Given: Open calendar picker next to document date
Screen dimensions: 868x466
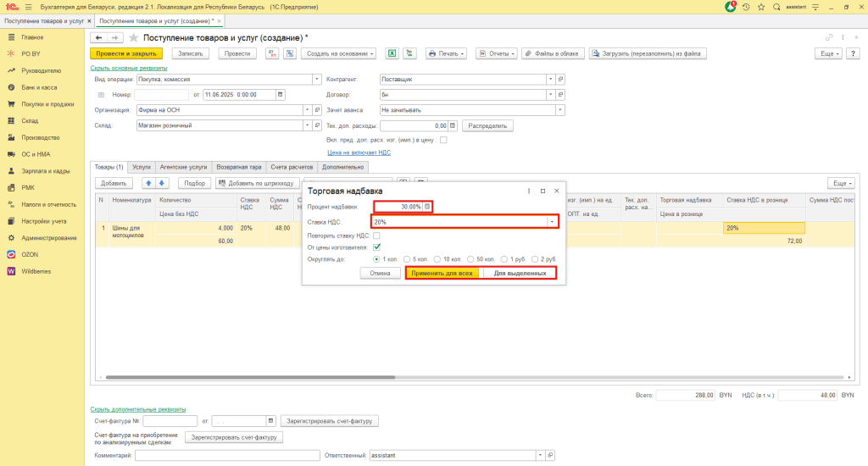Looking at the screenshot, I should point(280,95).
